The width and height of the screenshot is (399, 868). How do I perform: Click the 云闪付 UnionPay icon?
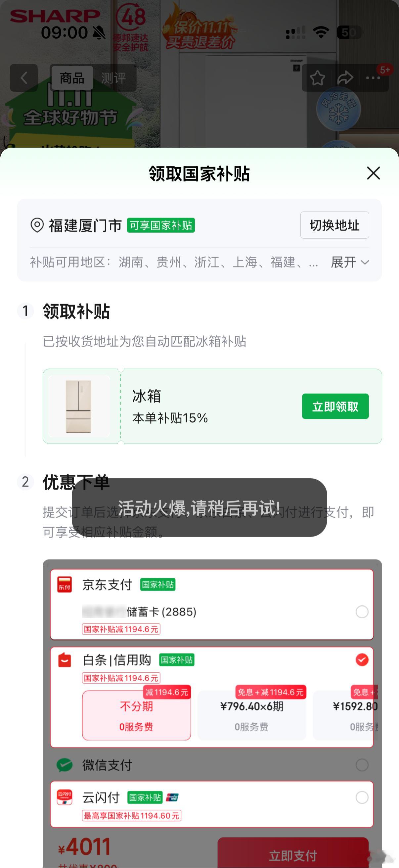pos(64,797)
